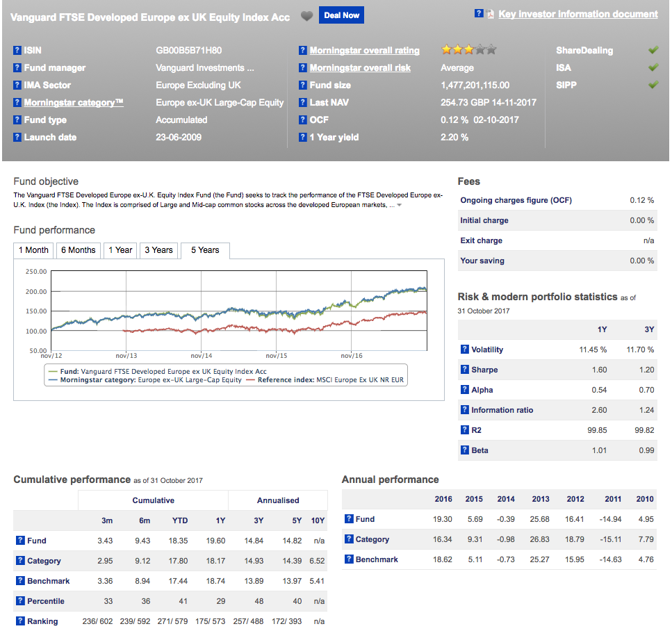The height and width of the screenshot is (631, 672).
Task: Open the Morningstar overall rating link
Action: pos(364,51)
